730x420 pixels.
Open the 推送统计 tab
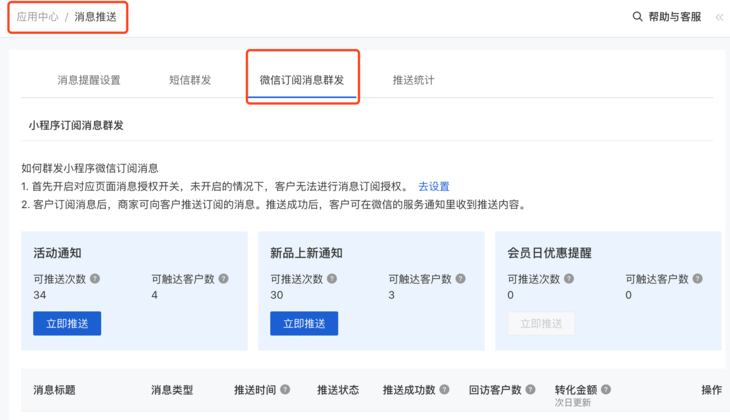pyautogui.click(x=413, y=80)
